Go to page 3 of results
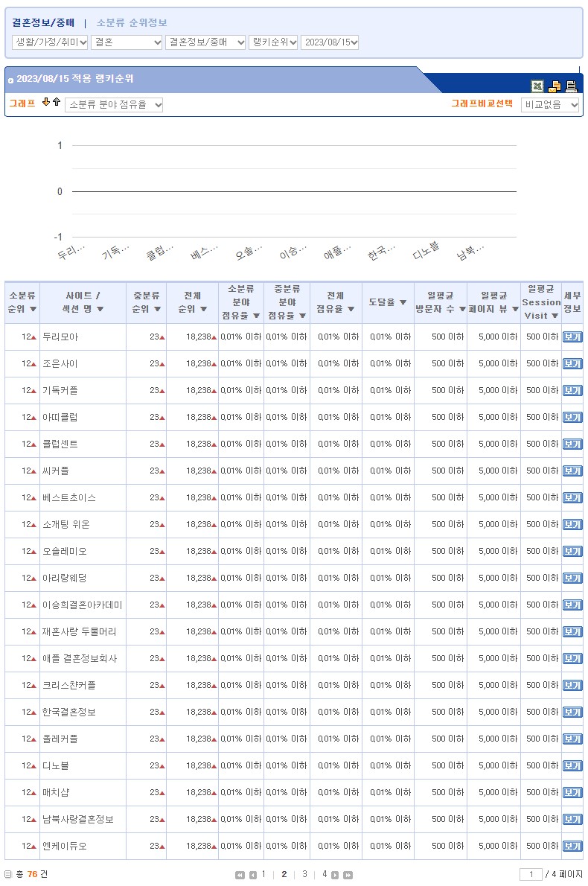 pos(304,874)
